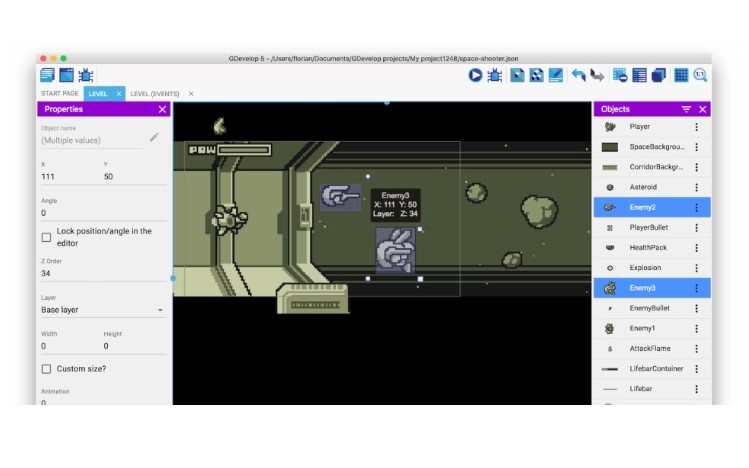Select CorridorBackground object in the list
749x468 pixels.
pos(652,167)
